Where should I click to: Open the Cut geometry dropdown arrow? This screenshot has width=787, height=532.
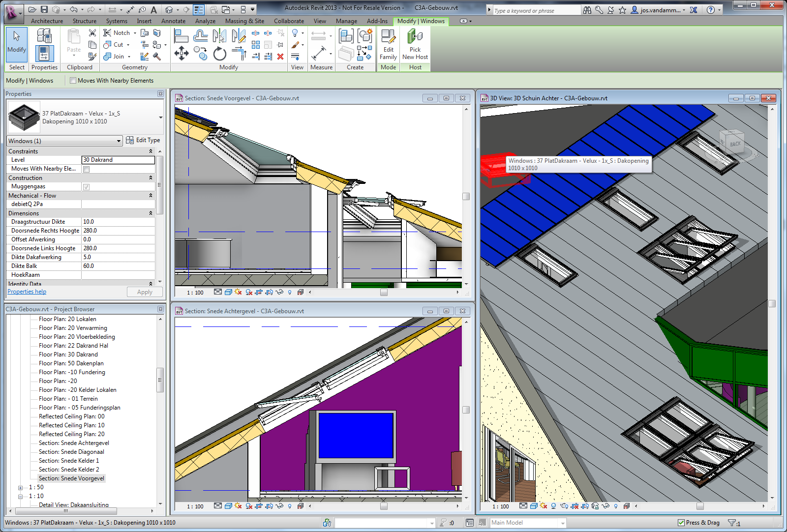pos(128,45)
